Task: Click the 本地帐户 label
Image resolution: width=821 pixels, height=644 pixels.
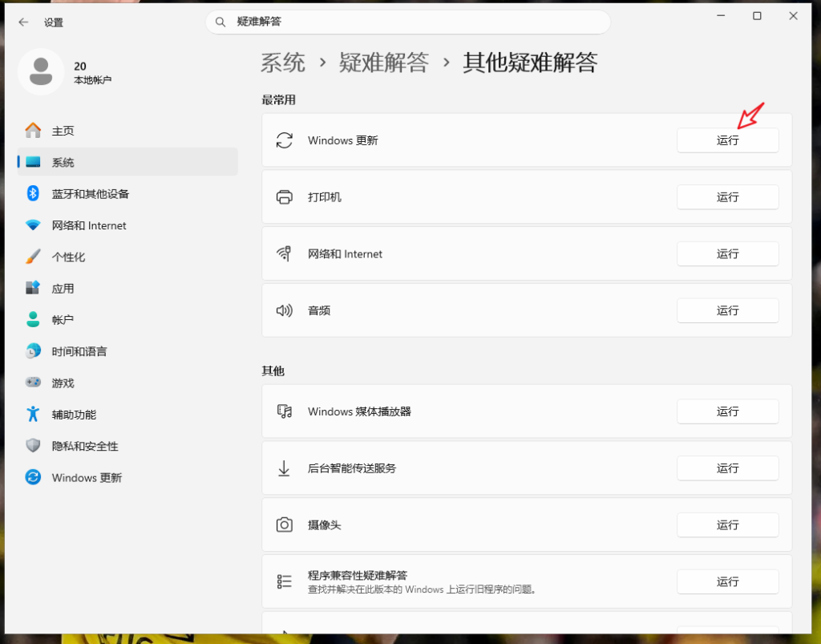Action: click(93, 80)
